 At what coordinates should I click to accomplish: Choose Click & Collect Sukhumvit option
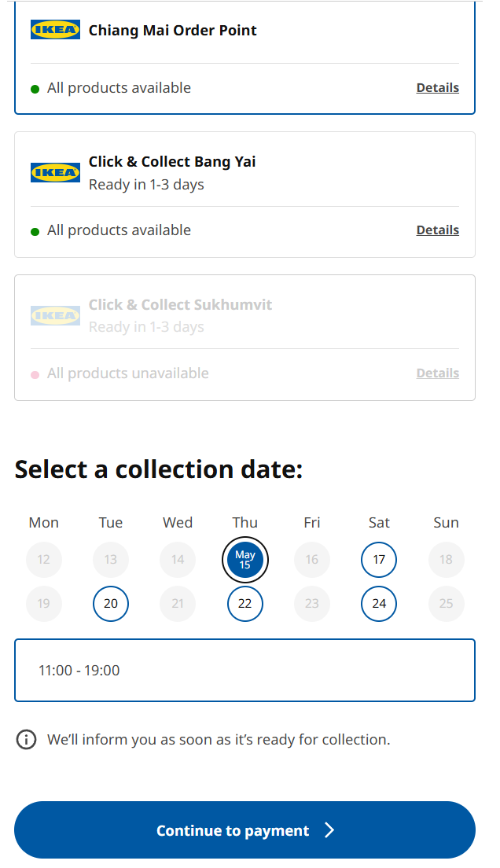[x=244, y=337]
